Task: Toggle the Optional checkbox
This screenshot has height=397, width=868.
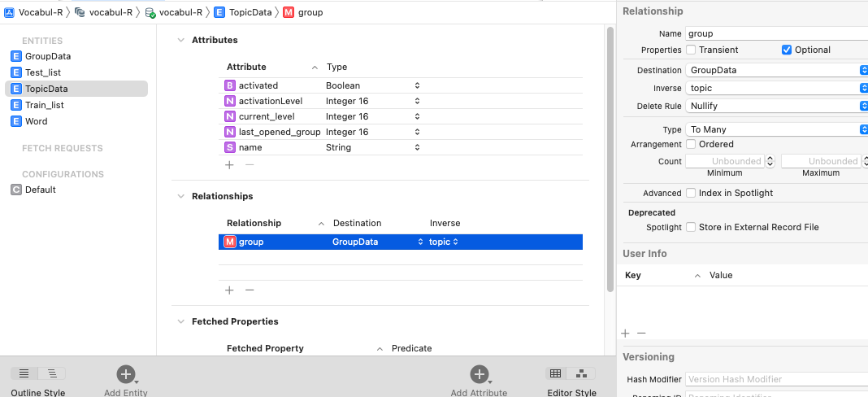Action: tap(787, 50)
